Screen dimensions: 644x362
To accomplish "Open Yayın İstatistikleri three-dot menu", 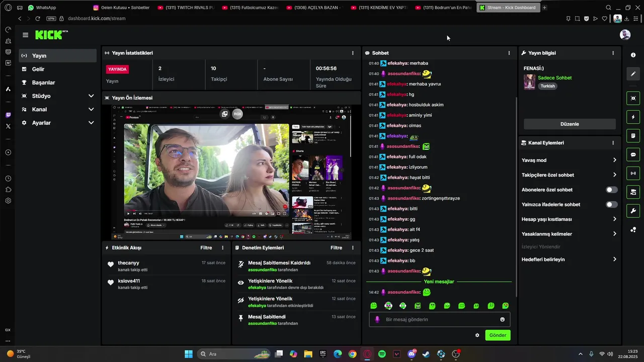I will point(352,53).
